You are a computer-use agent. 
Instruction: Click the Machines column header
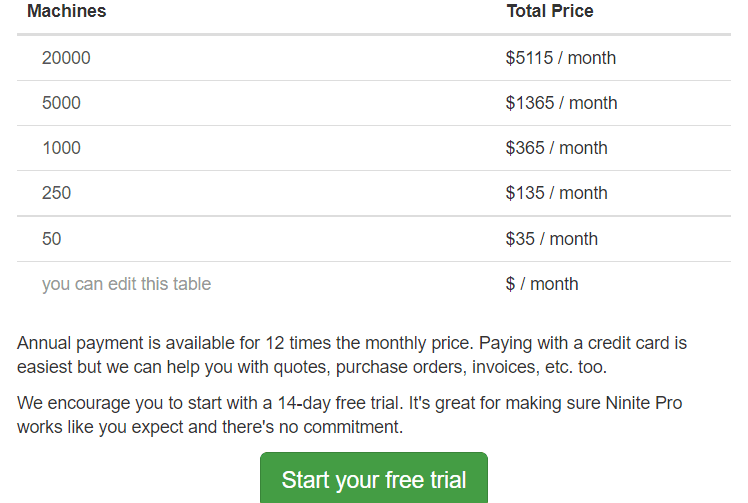point(67,11)
